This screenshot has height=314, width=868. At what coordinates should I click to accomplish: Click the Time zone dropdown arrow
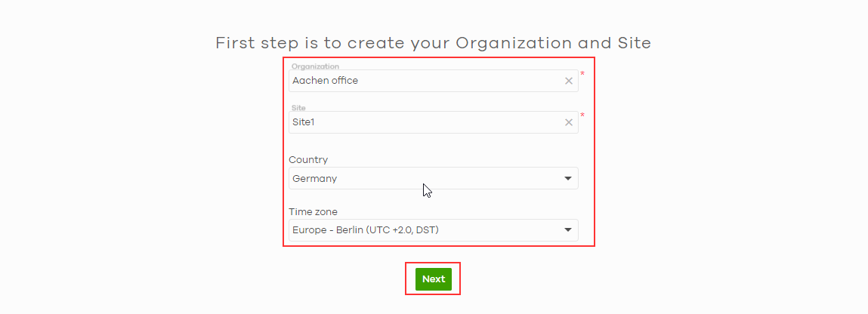tap(568, 230)
